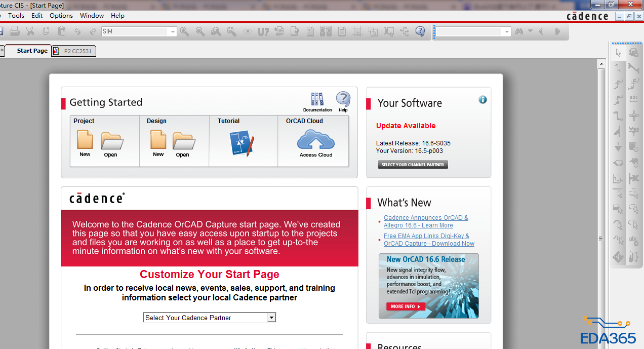
Task: Click the Paste clipboard icon
Action: (x=61, y=31)
